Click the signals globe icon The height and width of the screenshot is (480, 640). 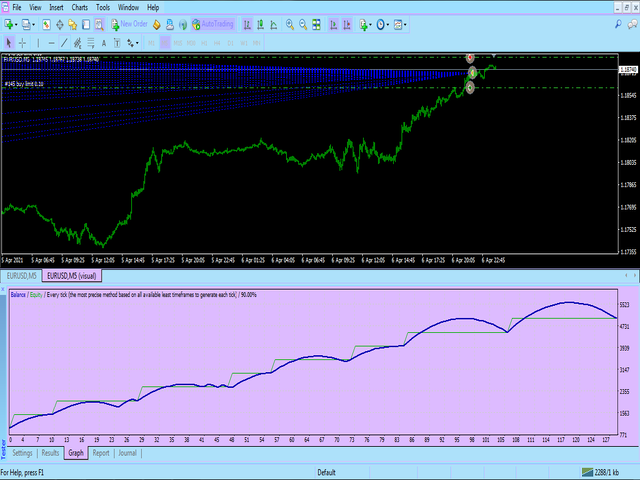tap(183, 24)
